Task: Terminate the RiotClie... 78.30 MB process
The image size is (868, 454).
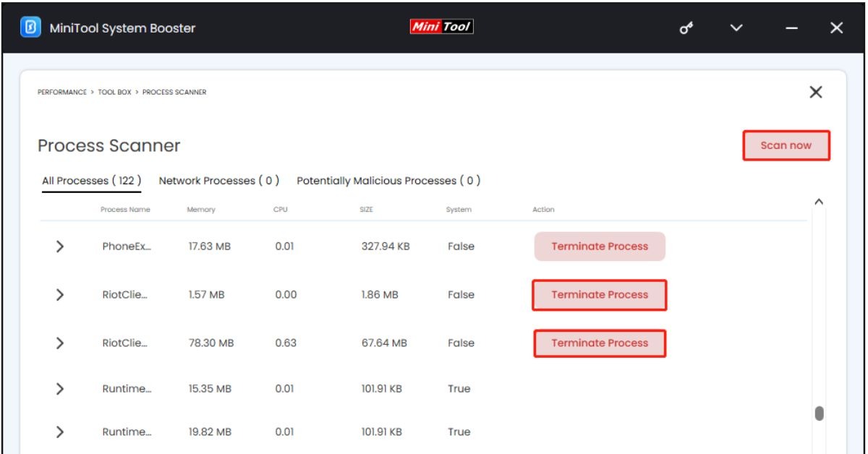Action: point(600,343)
